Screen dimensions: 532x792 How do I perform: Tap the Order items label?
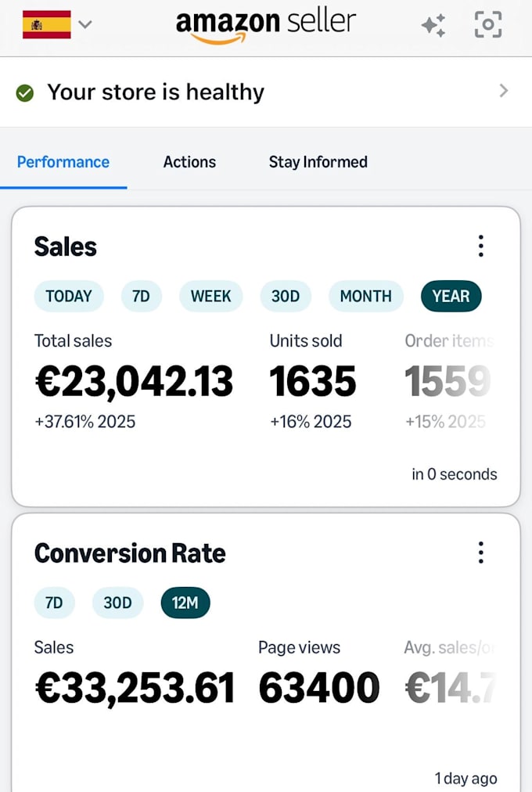[x=449, y=341]
